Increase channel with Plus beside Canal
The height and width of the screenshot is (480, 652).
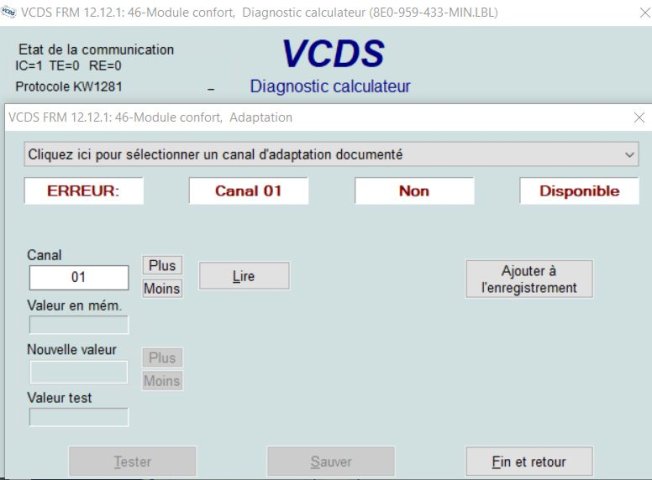point(162,266)
